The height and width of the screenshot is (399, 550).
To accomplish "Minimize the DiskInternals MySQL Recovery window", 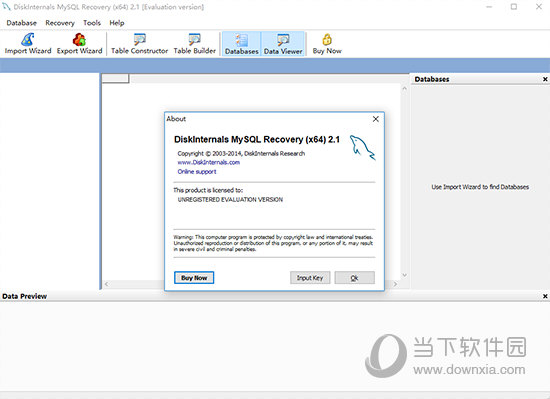I will tap(489, 7).
